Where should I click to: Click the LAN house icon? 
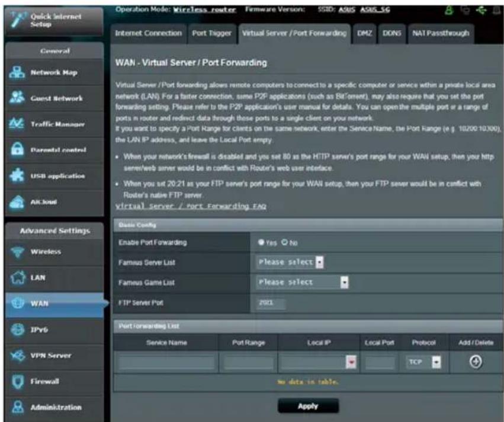click(x=17, y=277)
